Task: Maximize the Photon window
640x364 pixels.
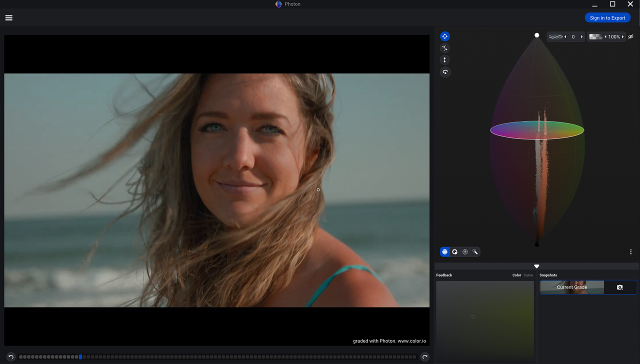Action: point(612,4)
